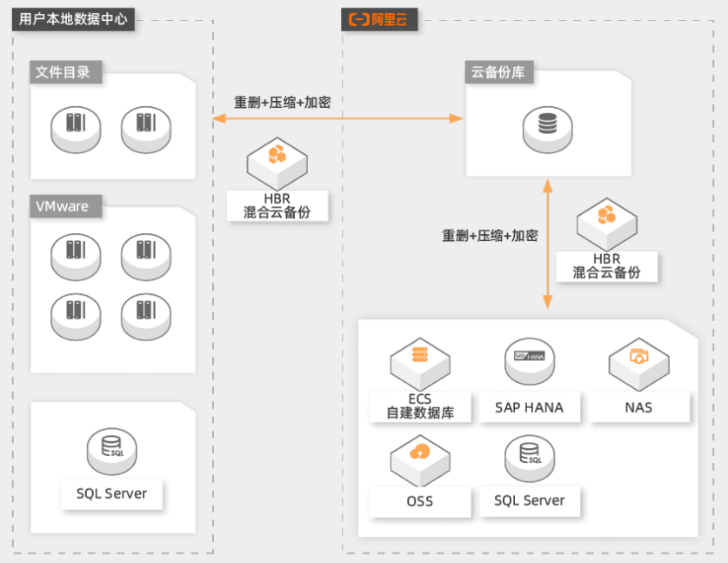Image resolution: width=728 pixels, height=563 pixels.
Task: Select the NAS cube icon
Action: click(x=639, y=365)
